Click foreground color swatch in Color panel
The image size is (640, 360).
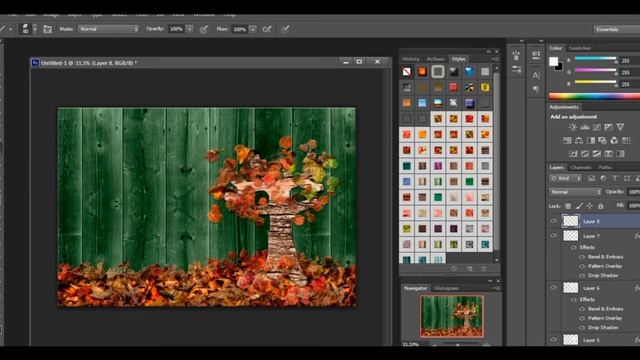pos(553,62)
